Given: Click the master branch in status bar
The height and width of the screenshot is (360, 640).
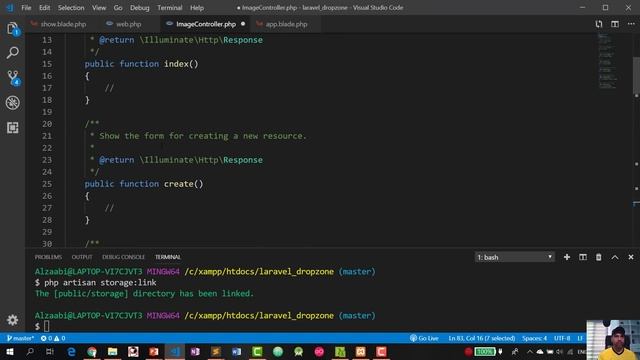Looking at the screenshot, I should point(20,338).
